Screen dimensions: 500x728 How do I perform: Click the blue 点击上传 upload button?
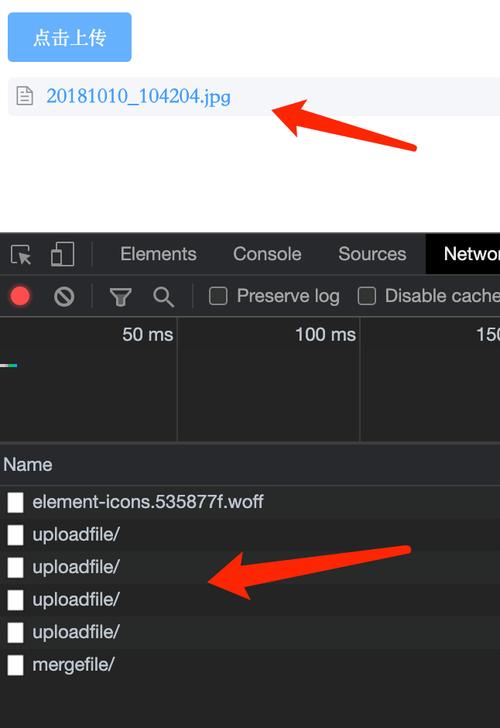(70, 37)
